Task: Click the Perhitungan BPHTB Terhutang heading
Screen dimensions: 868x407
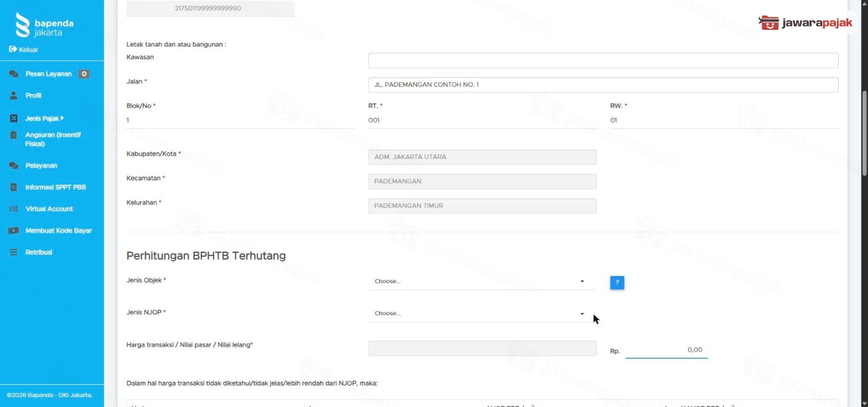Action: pos(206,255)
